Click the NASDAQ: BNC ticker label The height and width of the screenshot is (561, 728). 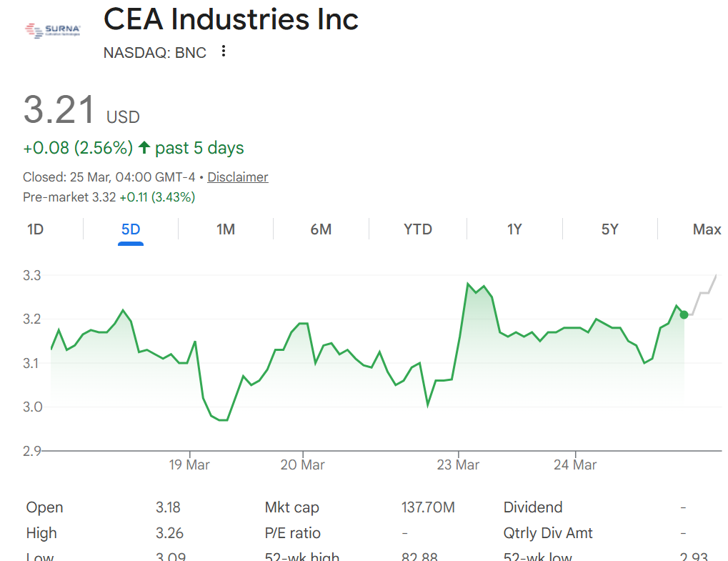point(154,52)
